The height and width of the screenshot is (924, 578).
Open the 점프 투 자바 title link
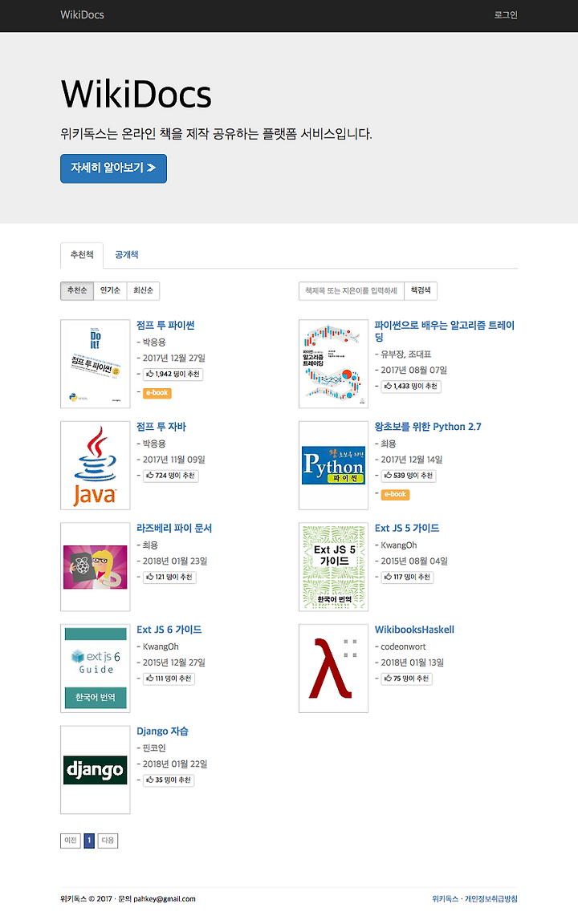(161, 427)
